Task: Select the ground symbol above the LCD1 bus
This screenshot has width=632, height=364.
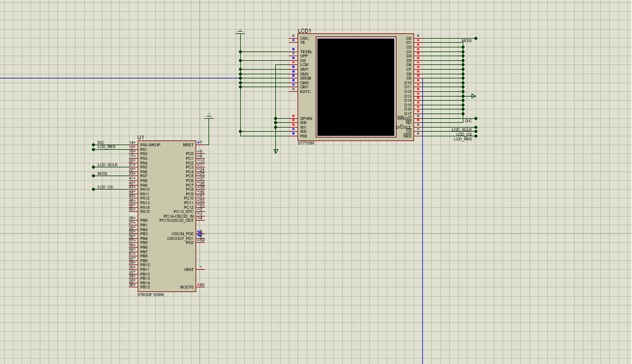Action: pos(240,32)
